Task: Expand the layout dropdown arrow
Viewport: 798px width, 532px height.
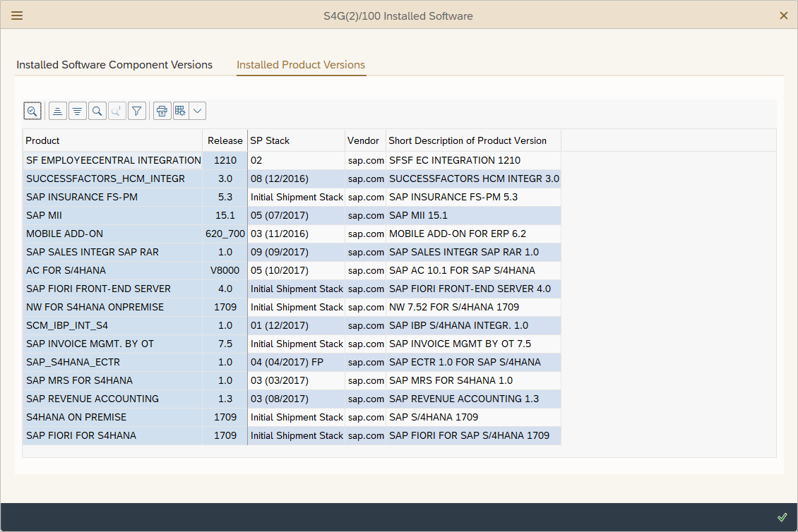Action: click(198, 111)
